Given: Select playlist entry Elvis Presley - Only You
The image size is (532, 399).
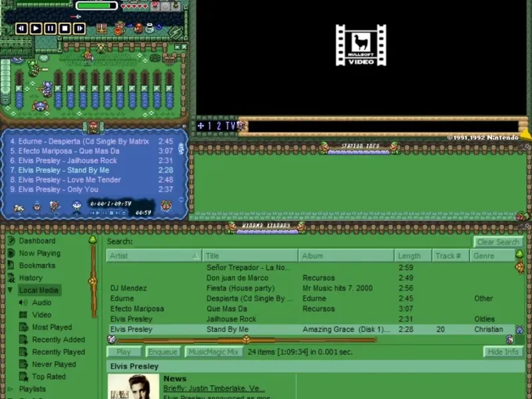Looking at the screenshot, I should 92,190.
